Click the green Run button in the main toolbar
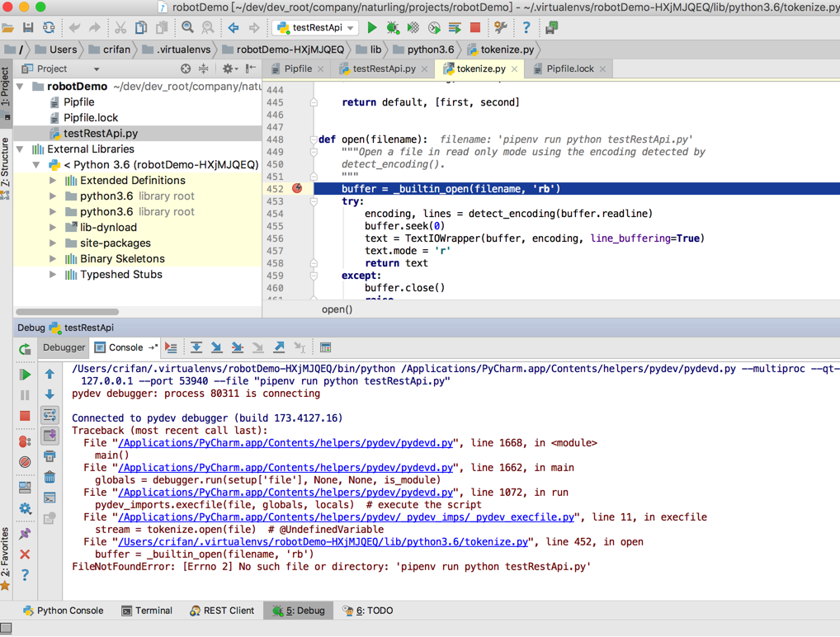The image size is (840, 637). (x=372, y=27)
